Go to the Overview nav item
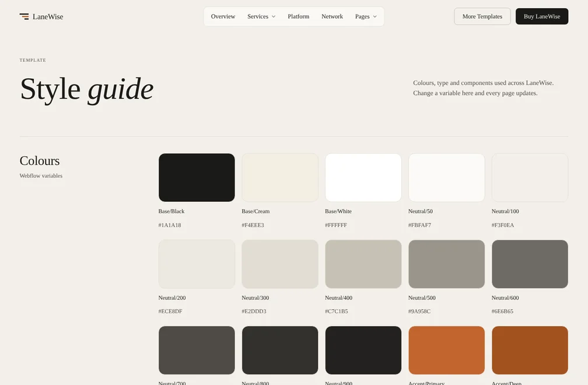This screenshot has width=588, height=385. pos(223,16)
